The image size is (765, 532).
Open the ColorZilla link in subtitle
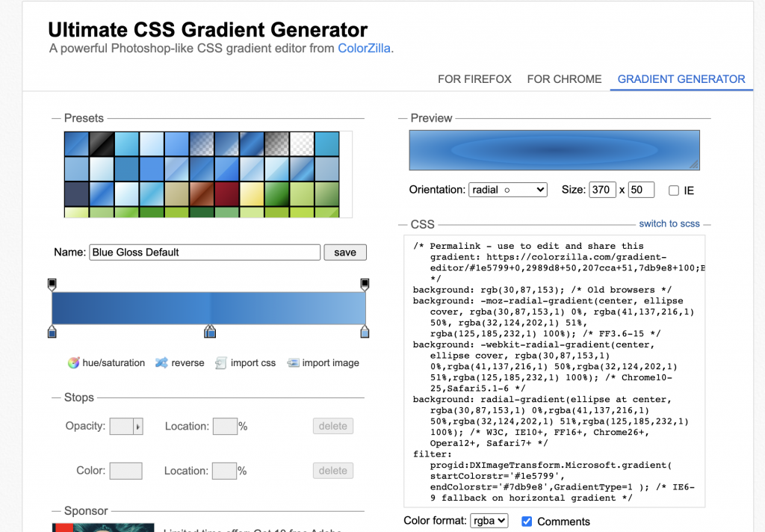tap(364, 49)
